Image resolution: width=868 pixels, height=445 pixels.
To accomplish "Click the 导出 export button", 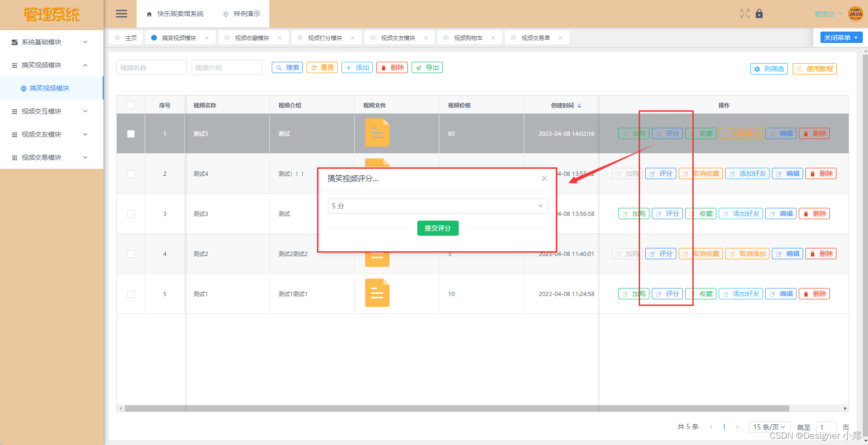I will pyautogui.click(x=427, y=67).
